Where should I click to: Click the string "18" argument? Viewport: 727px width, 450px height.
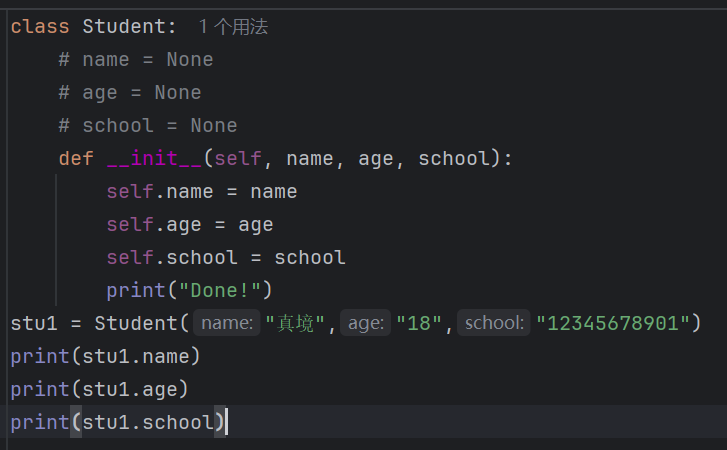tap(419, 323)
